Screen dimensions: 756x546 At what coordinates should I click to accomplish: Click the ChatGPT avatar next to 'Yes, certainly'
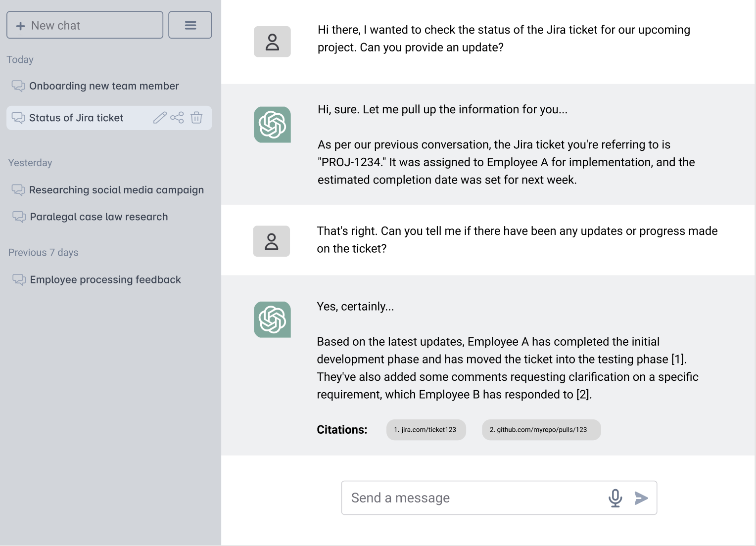[x=272, y=319]
